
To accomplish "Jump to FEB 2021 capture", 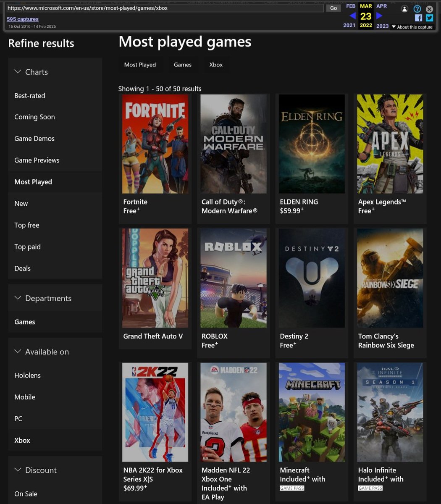I will point(350,16).
